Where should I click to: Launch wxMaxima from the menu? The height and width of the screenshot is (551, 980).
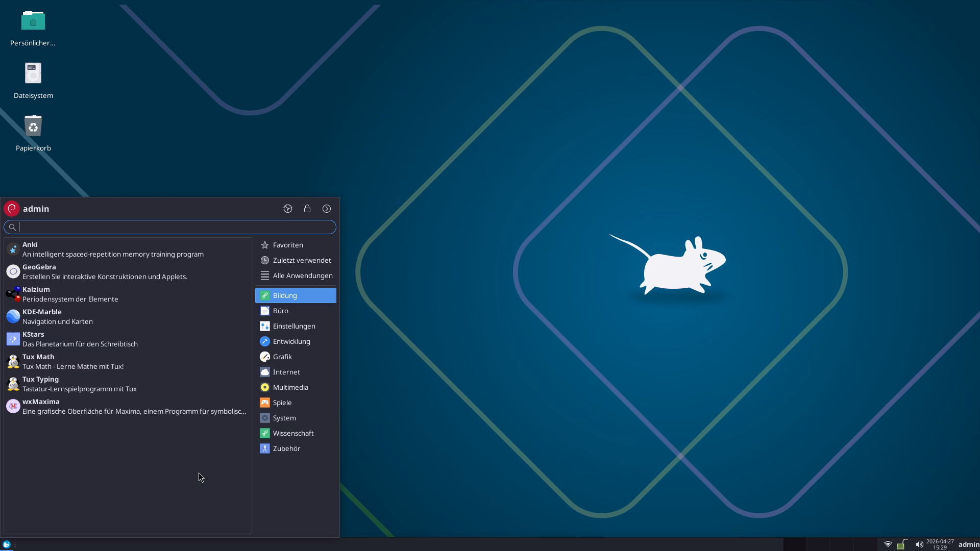point(128,407)
